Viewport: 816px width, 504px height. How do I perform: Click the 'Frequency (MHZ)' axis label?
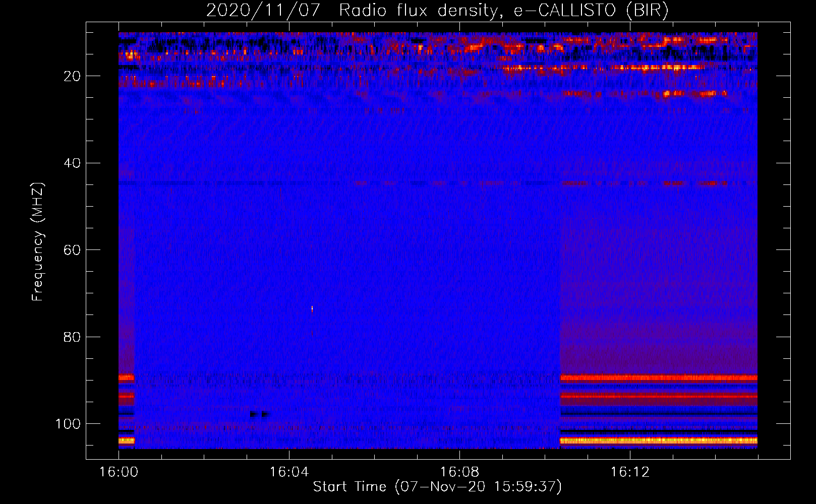pos(38,241)
